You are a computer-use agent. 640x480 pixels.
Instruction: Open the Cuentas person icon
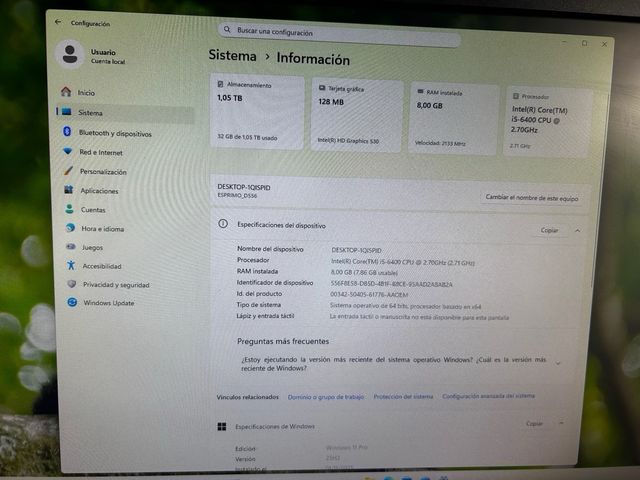click(69, 209)
